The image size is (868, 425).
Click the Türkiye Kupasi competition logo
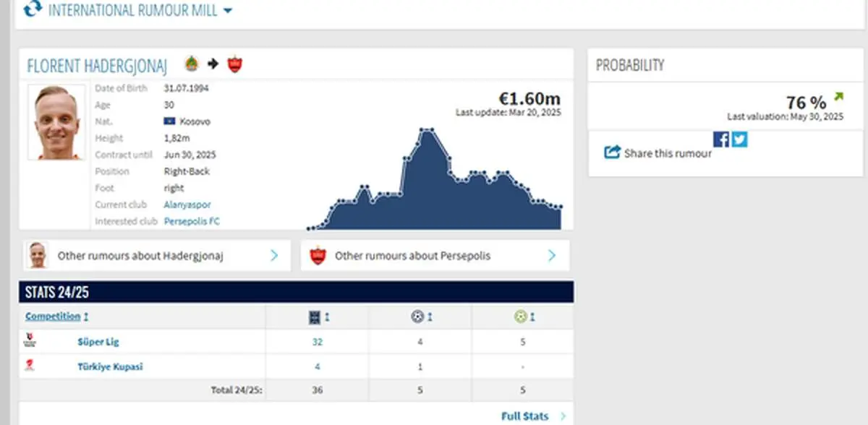30,366
